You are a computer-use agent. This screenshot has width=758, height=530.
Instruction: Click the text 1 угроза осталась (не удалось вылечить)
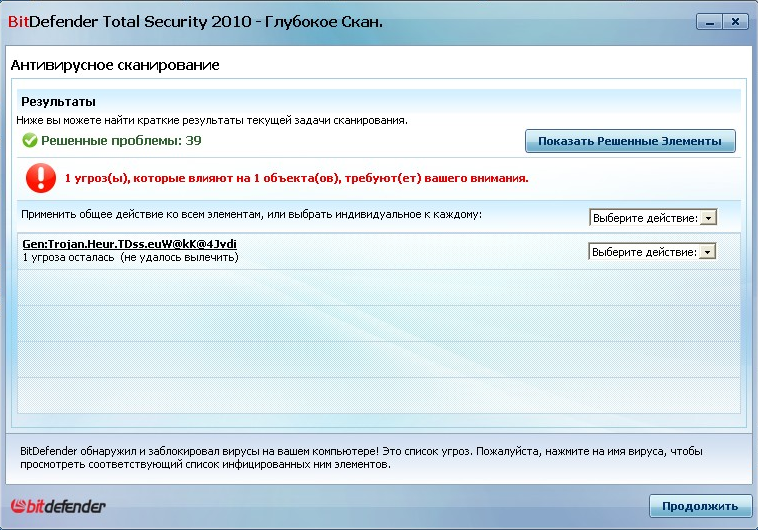pos(131,257)
